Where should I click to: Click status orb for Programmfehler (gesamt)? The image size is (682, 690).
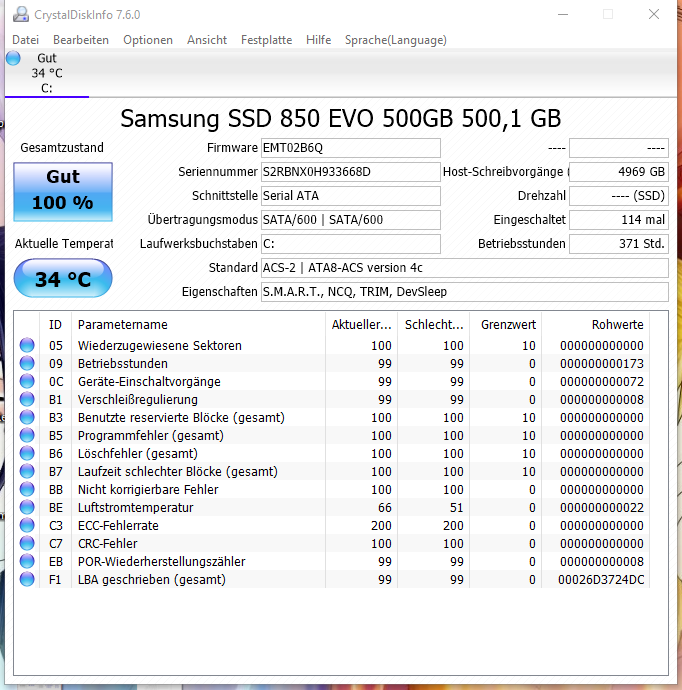click(27, 435)
